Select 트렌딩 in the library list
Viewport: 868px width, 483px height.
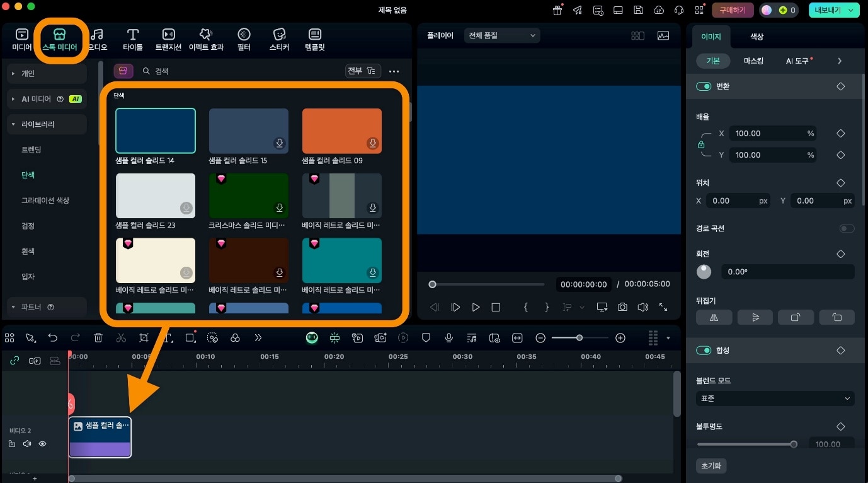[31, 150]
